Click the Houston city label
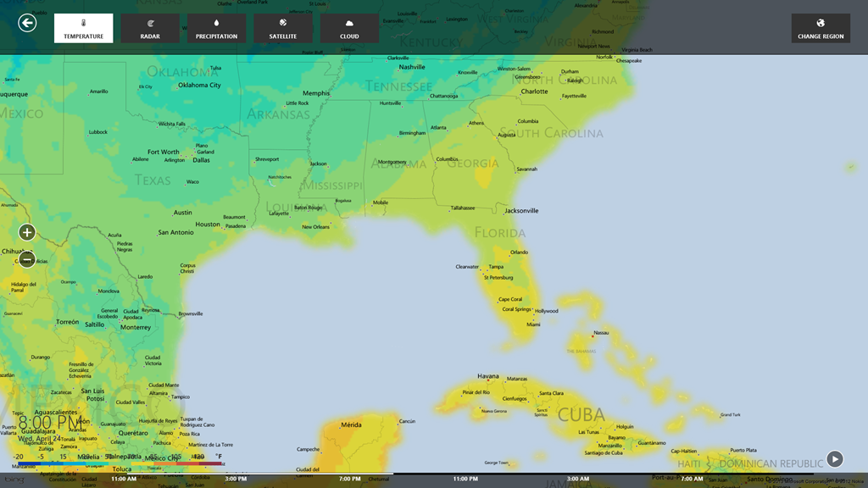This screenshot has width=868, height=488. [x=208, y=225]
